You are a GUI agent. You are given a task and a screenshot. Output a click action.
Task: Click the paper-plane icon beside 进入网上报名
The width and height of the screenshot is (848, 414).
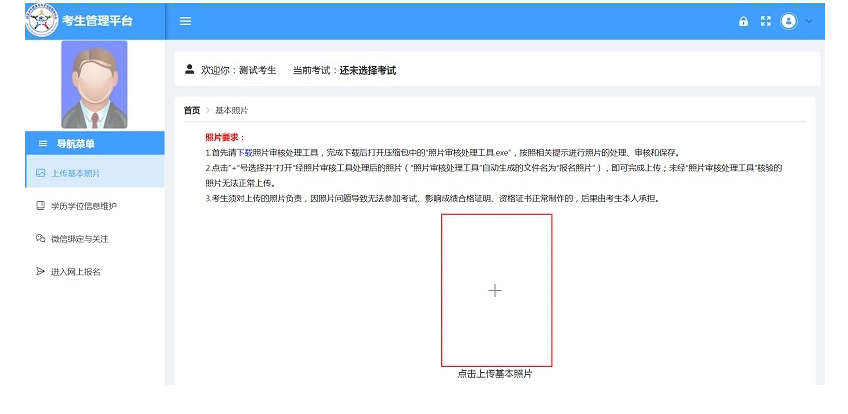tap(40, 271)
